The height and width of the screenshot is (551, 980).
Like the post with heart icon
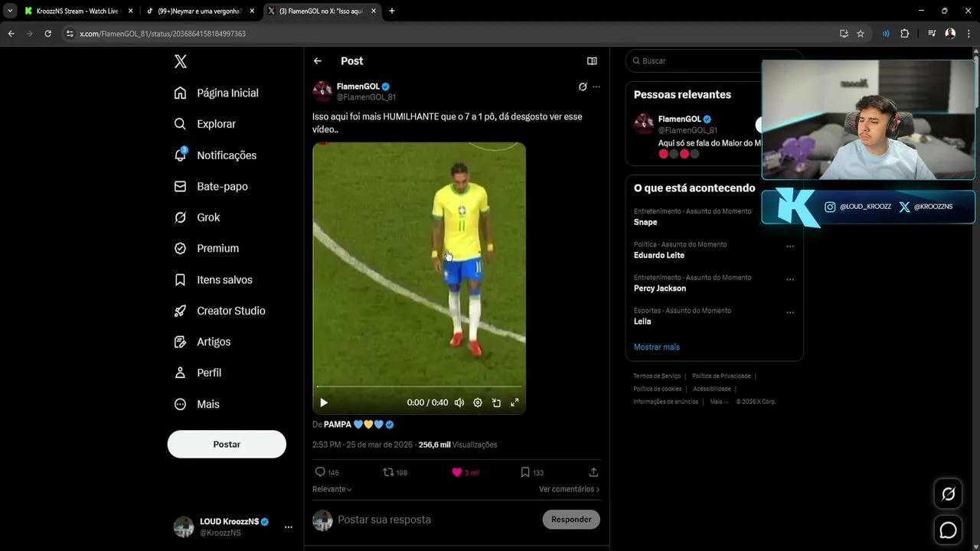(x=457, y=472)
